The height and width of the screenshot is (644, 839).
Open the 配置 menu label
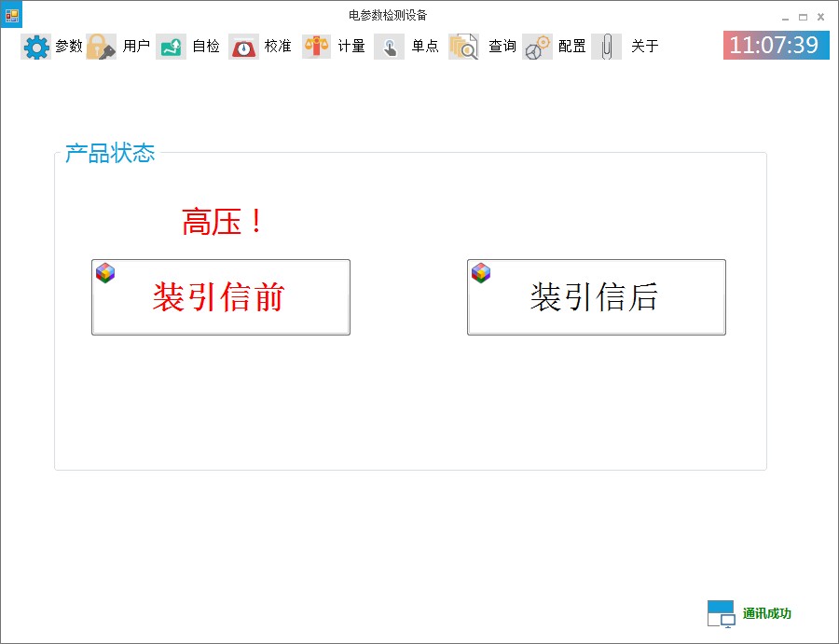(572, 46)
